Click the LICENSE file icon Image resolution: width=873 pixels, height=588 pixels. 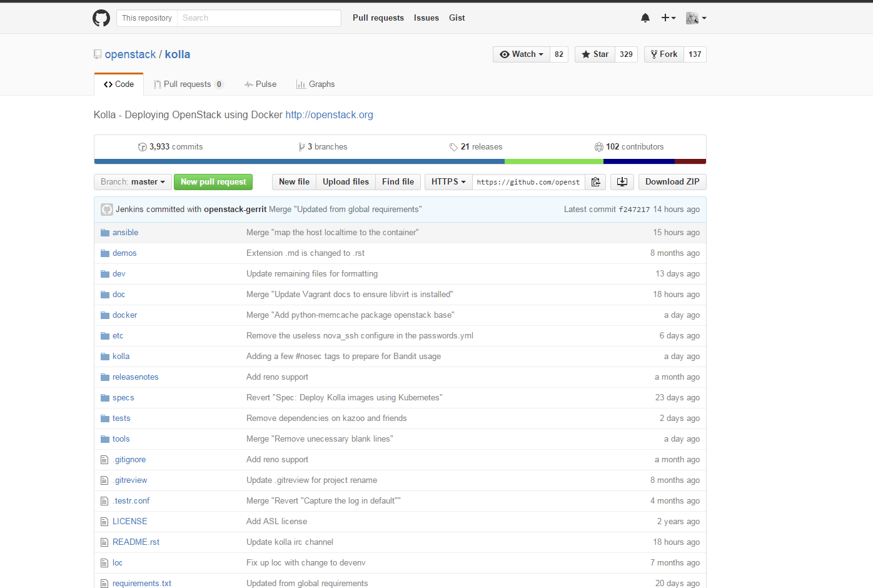tap(104, 522)
